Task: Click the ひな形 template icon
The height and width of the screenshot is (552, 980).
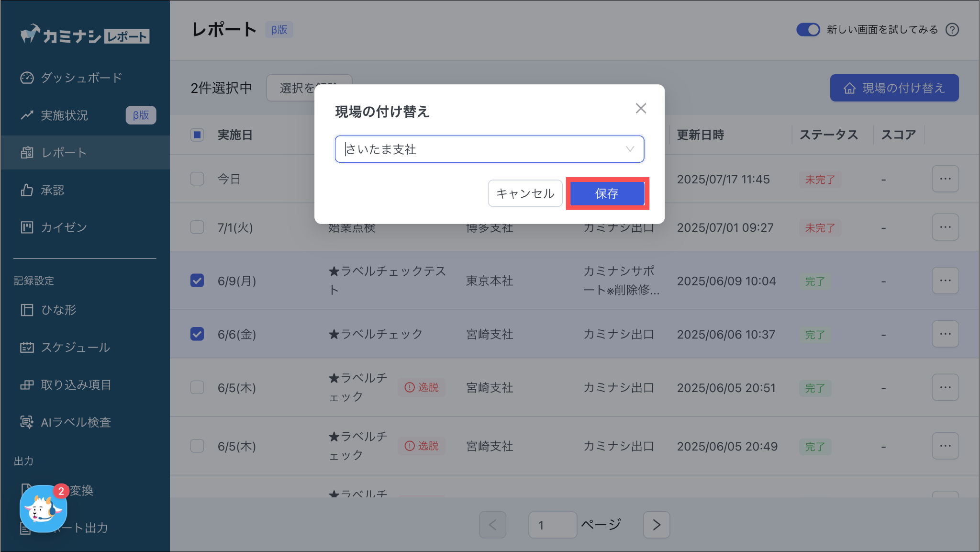Action: pyautogui.click(x=27, y=310)
